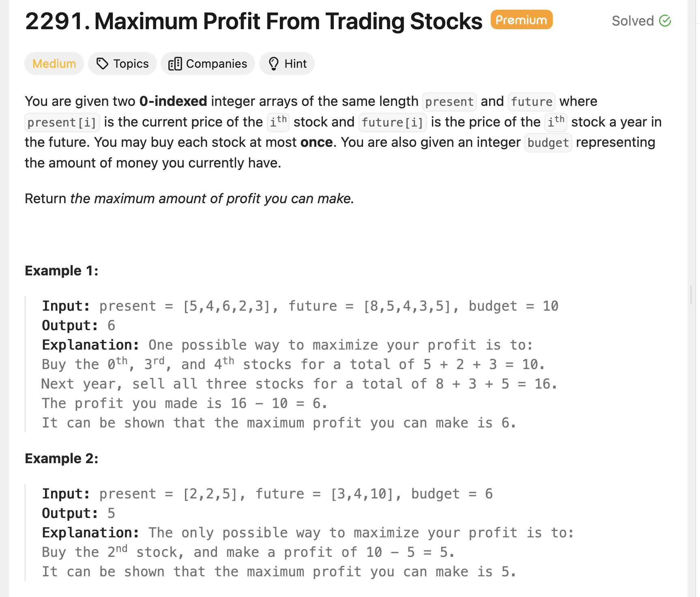Click the vertical scrollbar on the right edge
The image size is (700, 597).
(691, 295)
